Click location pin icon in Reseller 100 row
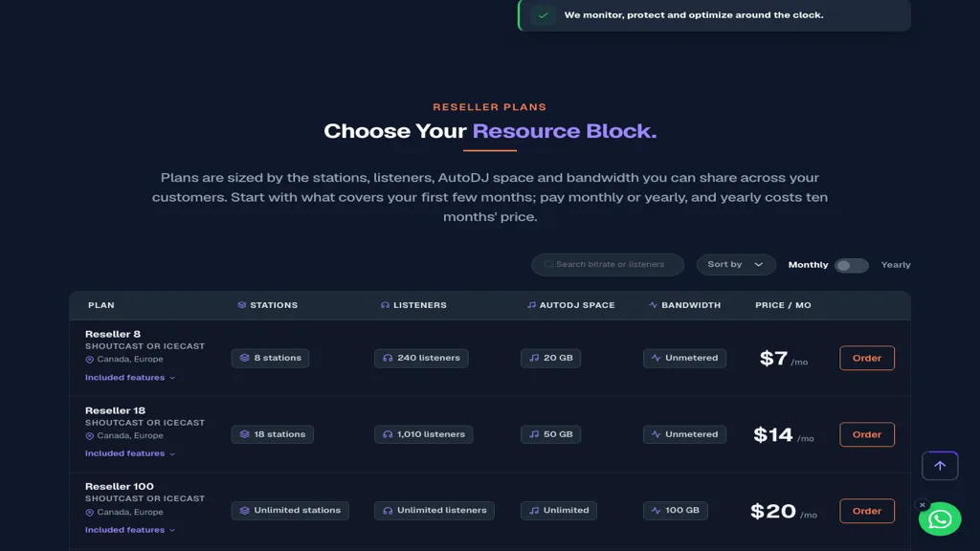Viewport: 980px width, 551px height. pos(89,513)
